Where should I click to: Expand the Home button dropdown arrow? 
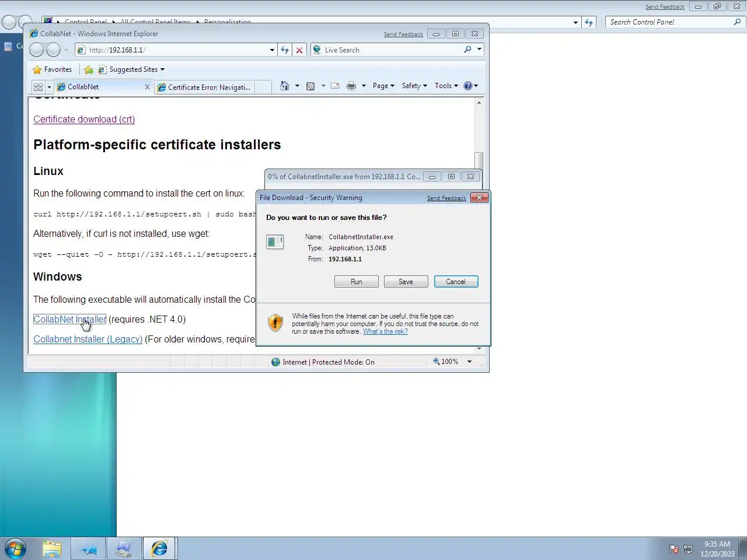click(x=297, y=86)
